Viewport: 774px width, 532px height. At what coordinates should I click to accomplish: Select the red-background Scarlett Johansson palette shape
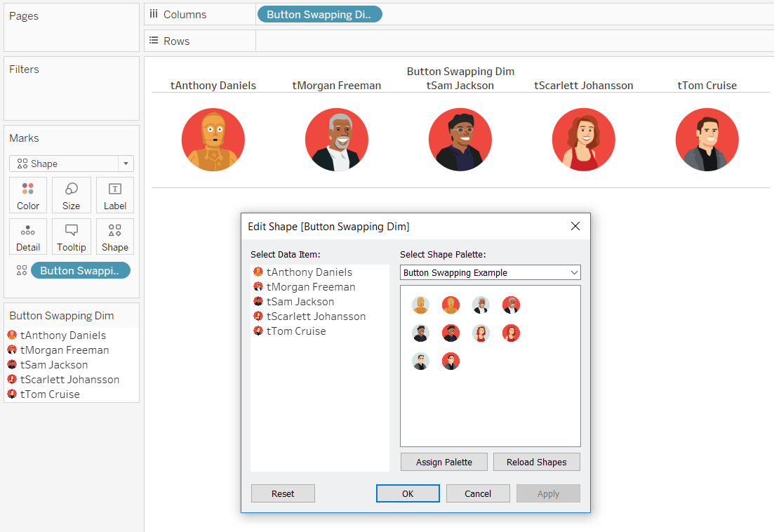pyautogui.click(x=511, y=333)
